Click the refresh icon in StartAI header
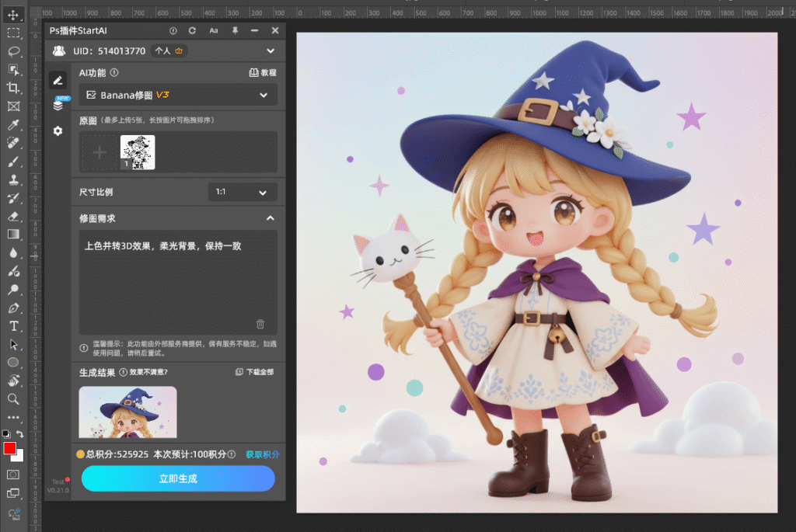Image resolution: width=796 pixels, height=532 pixels. (192, 30)
